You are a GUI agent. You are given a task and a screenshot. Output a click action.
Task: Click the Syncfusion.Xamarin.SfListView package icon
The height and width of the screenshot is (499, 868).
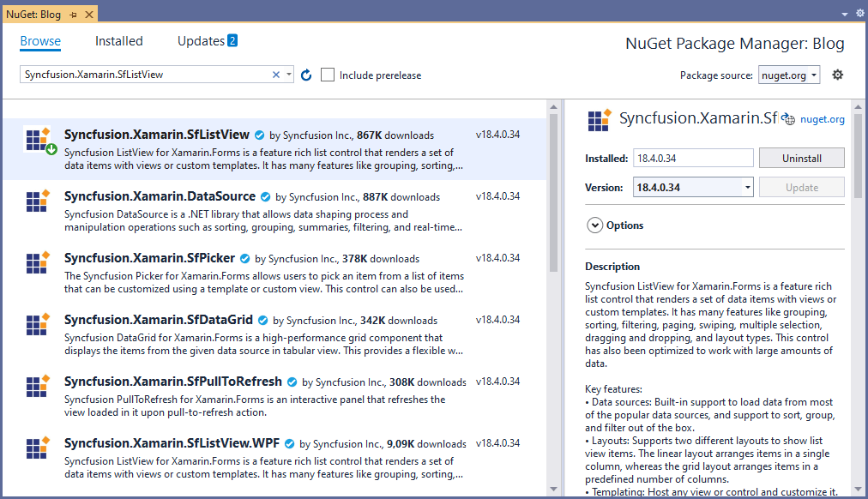coord(39,140)
